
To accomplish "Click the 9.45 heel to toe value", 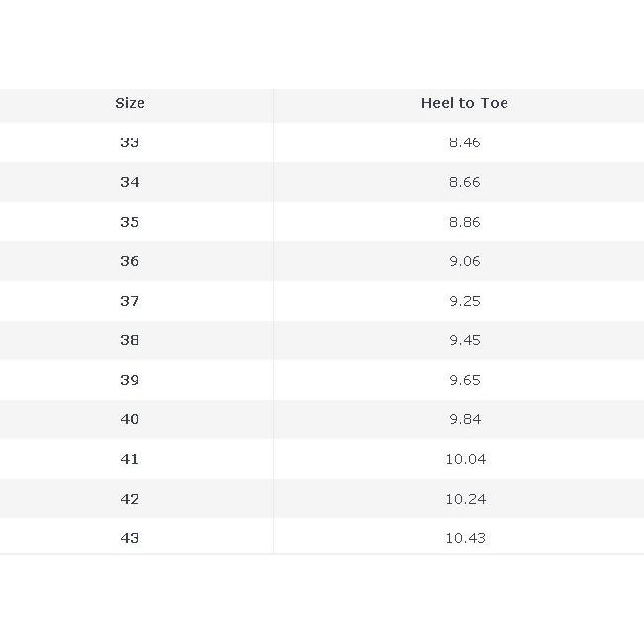I will point(464,340).
